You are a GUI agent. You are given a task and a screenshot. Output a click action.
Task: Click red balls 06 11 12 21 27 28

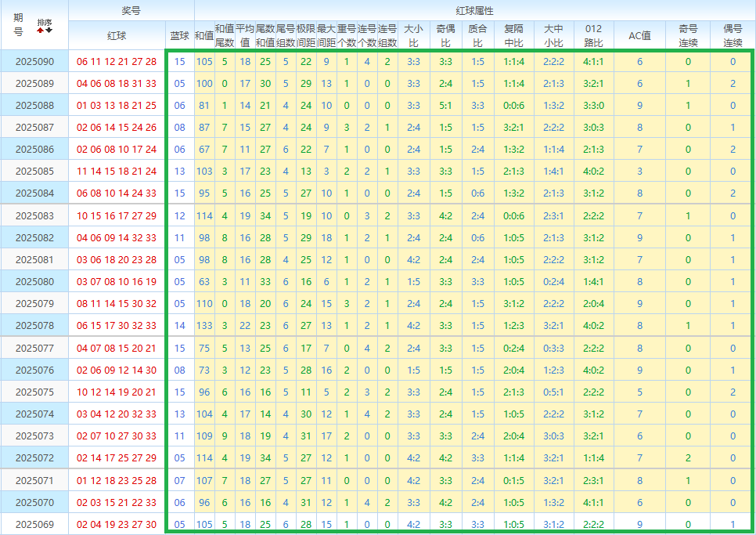(117, 61)
